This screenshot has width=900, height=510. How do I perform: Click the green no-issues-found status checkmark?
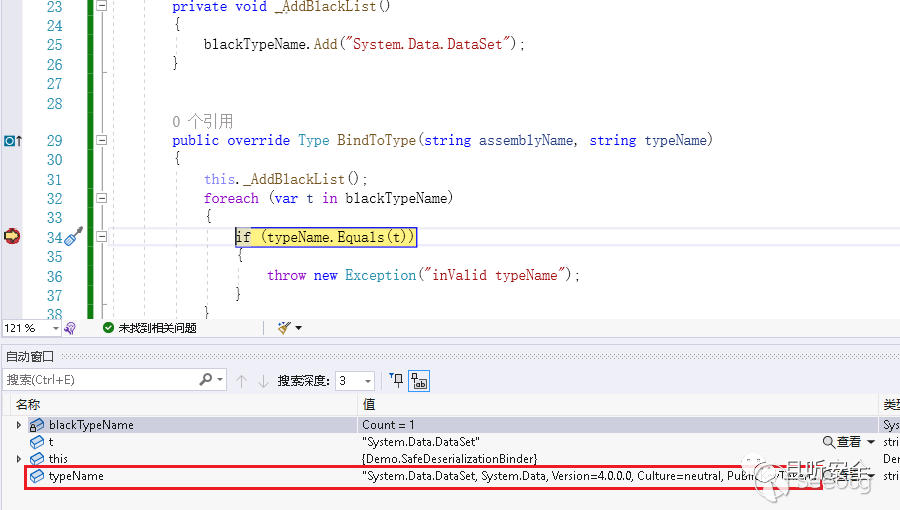point(108,328)
